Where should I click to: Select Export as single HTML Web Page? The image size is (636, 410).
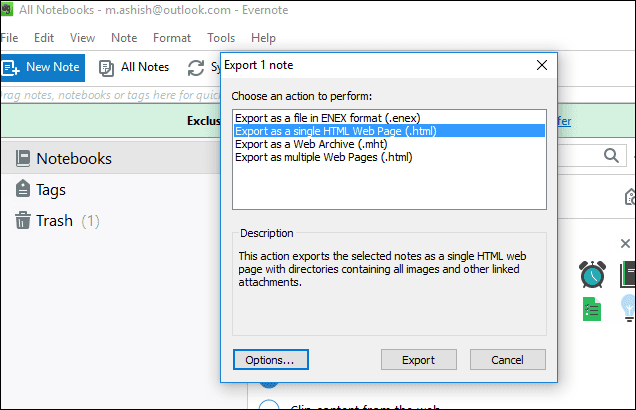(389, 131)
